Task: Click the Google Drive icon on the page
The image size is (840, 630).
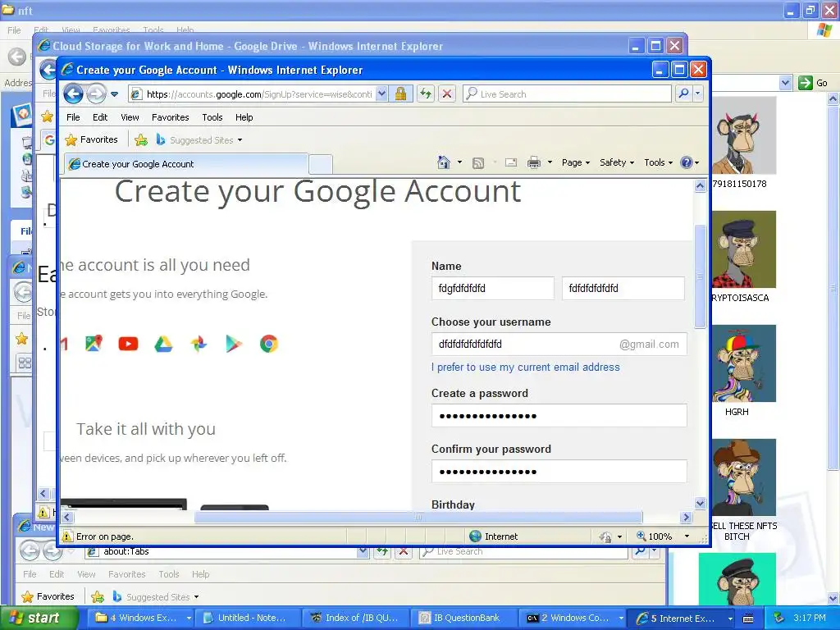Action: tap(163, 344)
